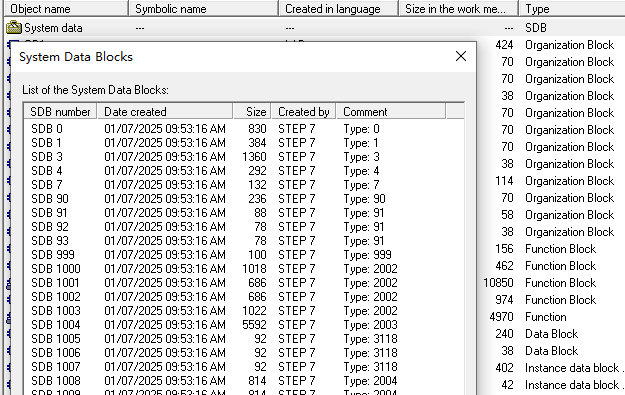Select SDB 1004 with size 5592

pyautogui.click(x=243, y=324)
